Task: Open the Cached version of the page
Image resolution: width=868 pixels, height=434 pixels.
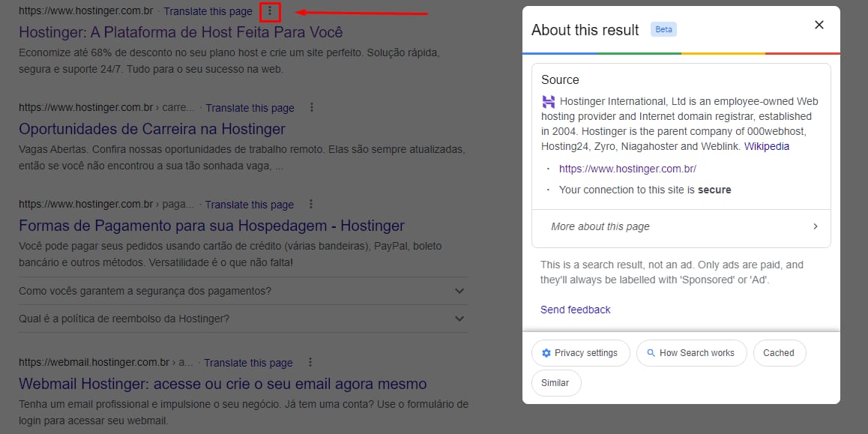Action: click(x=779, y=353)
